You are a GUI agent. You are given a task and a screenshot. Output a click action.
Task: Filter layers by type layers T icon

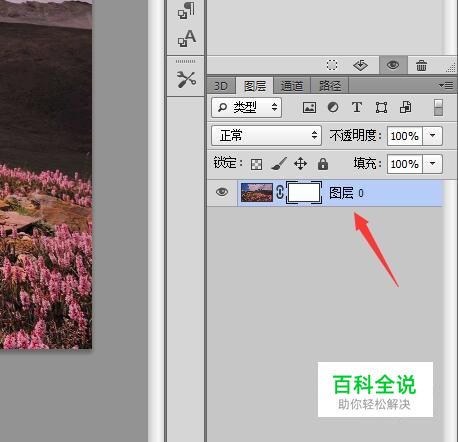click(x=357, y=107)
